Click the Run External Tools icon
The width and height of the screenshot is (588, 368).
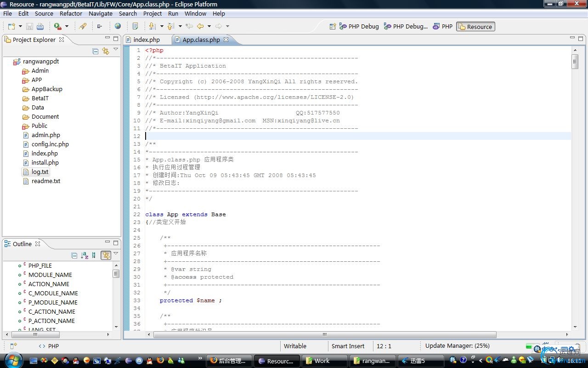point(57,26)
